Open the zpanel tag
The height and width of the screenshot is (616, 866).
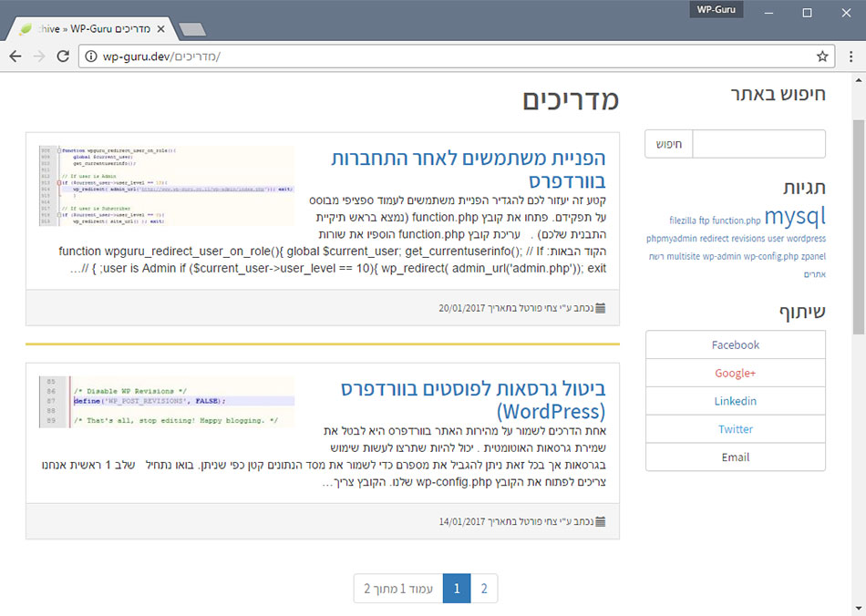(813, 256)
